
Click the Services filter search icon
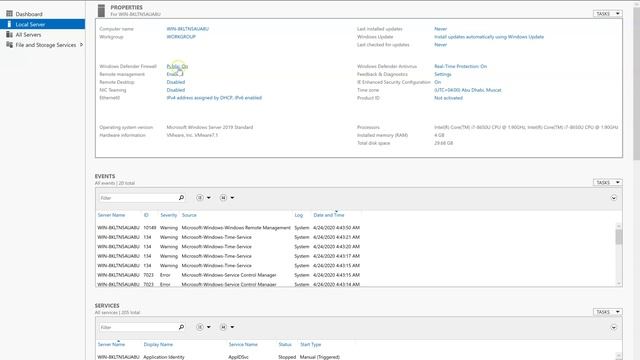pos(181,327)
